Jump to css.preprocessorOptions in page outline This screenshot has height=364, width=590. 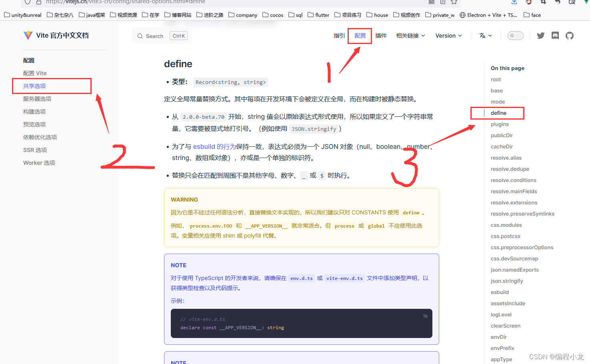[522, 248]
